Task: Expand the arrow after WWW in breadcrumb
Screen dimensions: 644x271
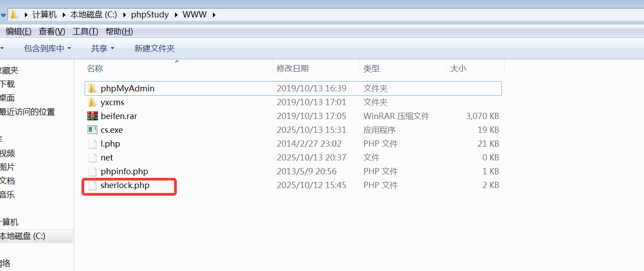Action: tap(214, 15)
